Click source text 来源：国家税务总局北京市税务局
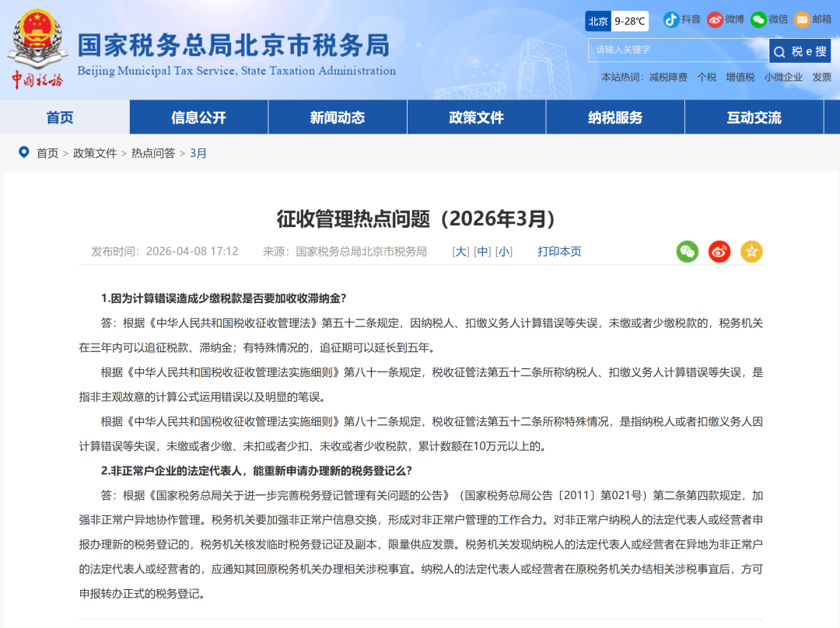 tap(345, 251)
